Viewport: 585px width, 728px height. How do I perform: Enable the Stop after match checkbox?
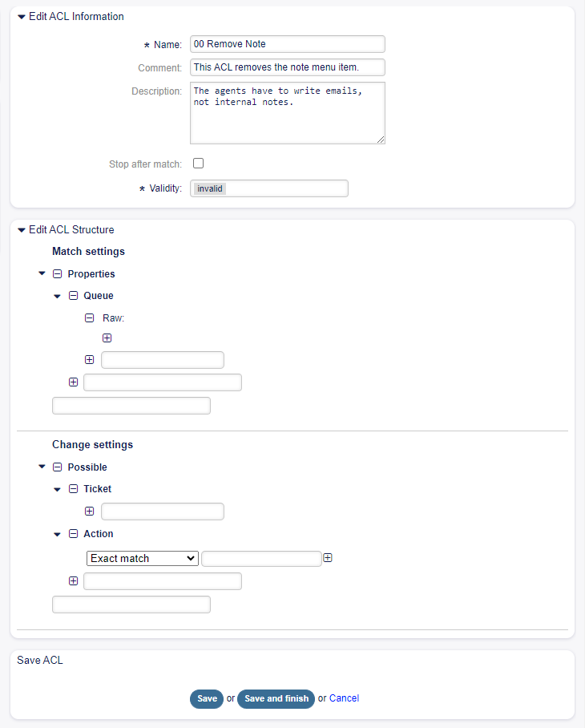click(198, 163)
